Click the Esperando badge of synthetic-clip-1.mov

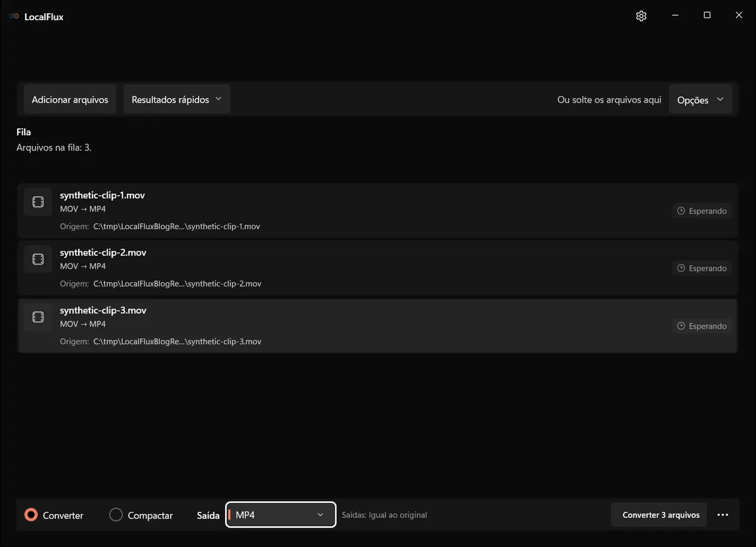pyautogui.click(x=702, y=211)
